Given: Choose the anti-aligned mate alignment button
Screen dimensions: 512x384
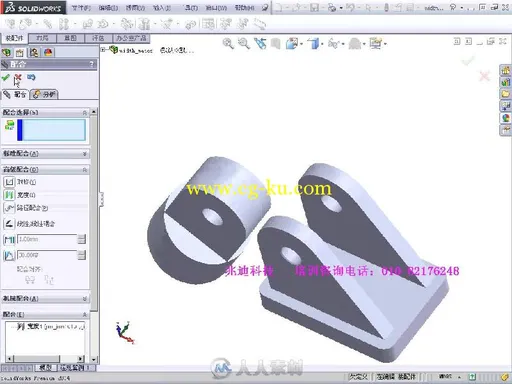Looking at the screenshot, I should [x=49, y=280].
